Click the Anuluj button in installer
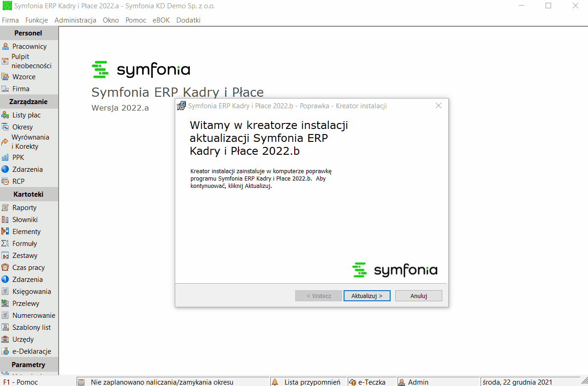Image resolution: width=588 pixels, height=386 pixels. (419, 296)
